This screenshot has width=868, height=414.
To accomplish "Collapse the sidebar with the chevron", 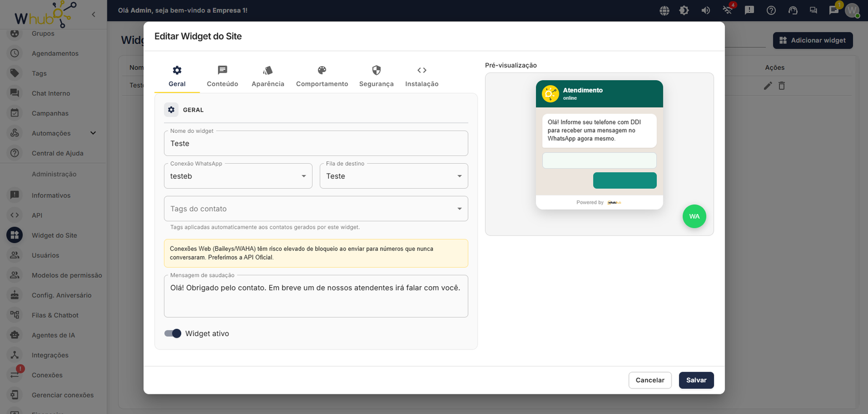I will 93,15.
